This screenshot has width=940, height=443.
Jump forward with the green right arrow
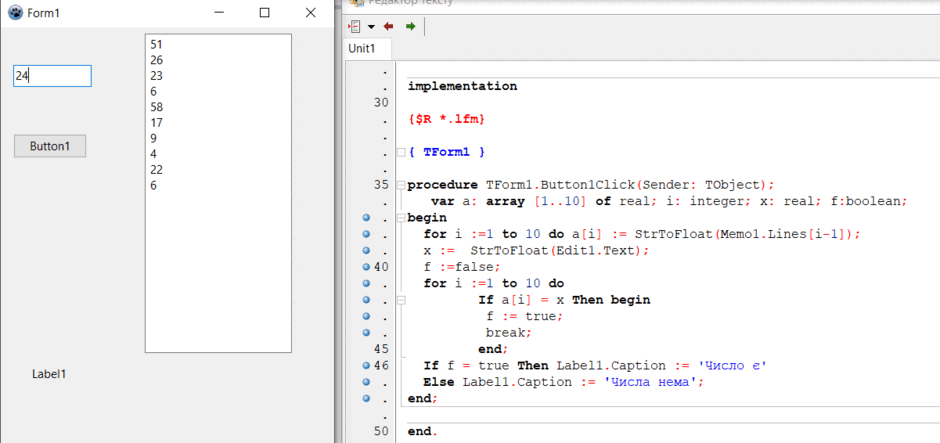[410, 26]
